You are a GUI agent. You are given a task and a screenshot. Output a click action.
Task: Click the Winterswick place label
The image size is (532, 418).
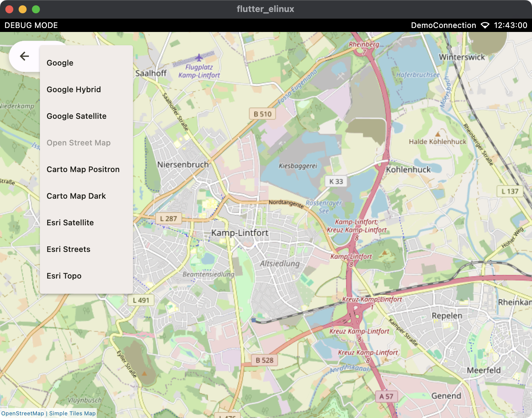click(x=462, y=57)
